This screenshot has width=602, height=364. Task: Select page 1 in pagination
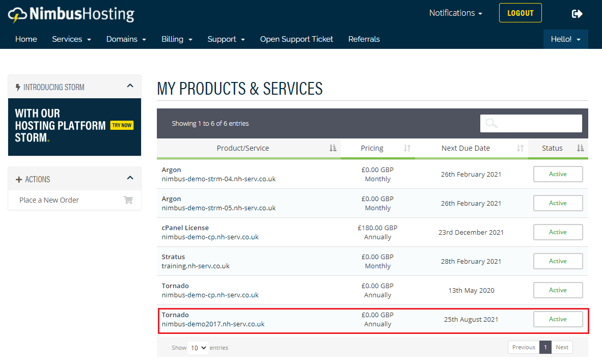[x=545, y=347]
